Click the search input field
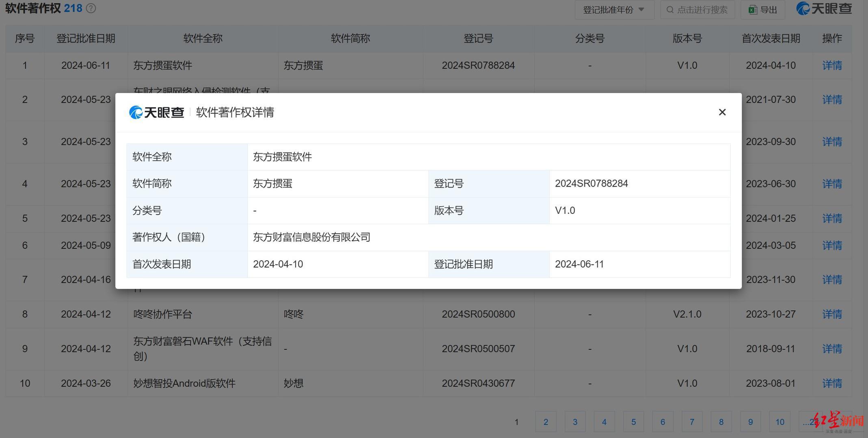 point(702,10)
